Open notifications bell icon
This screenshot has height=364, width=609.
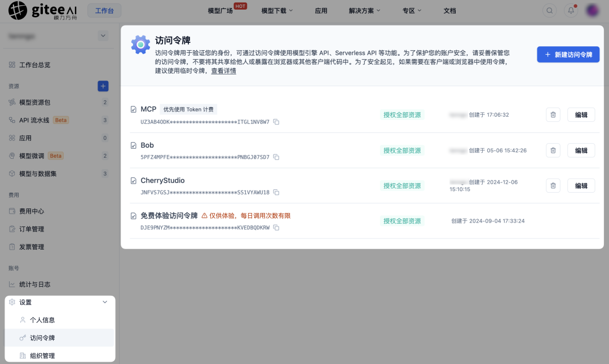coord(571,11)
